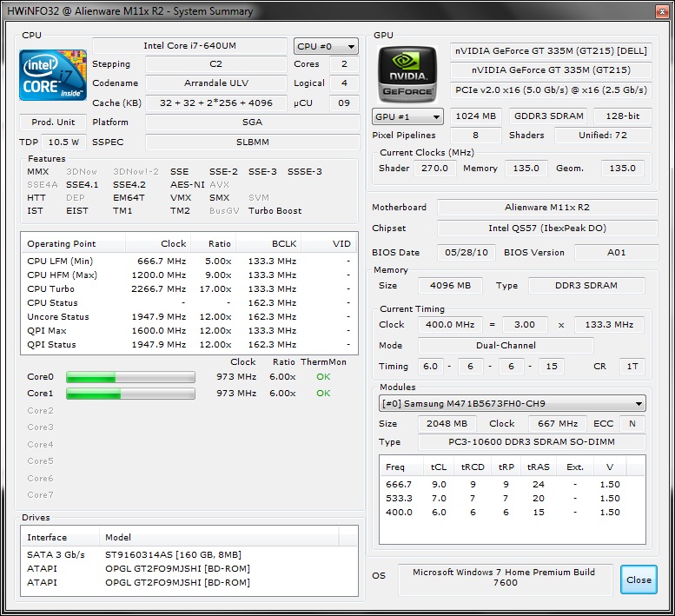Click the Intel Core i7 logo
This screenshot has height=616, width=675.
[53, 76]
